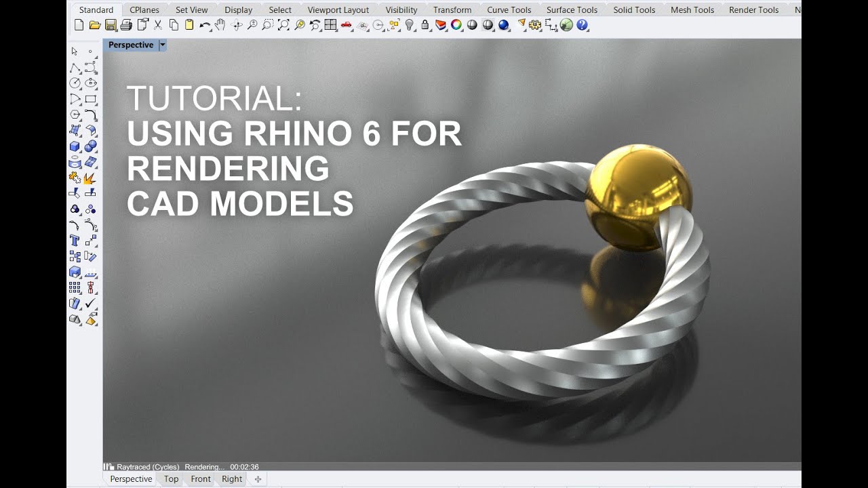
Task: Open a file with the folder icon
Action: coord(94,25)
